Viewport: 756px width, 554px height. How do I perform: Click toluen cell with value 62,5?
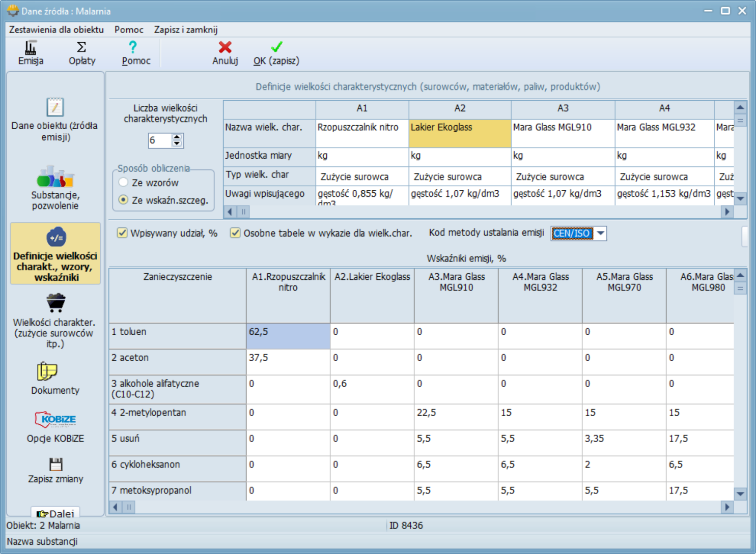[x=288, y=336]
